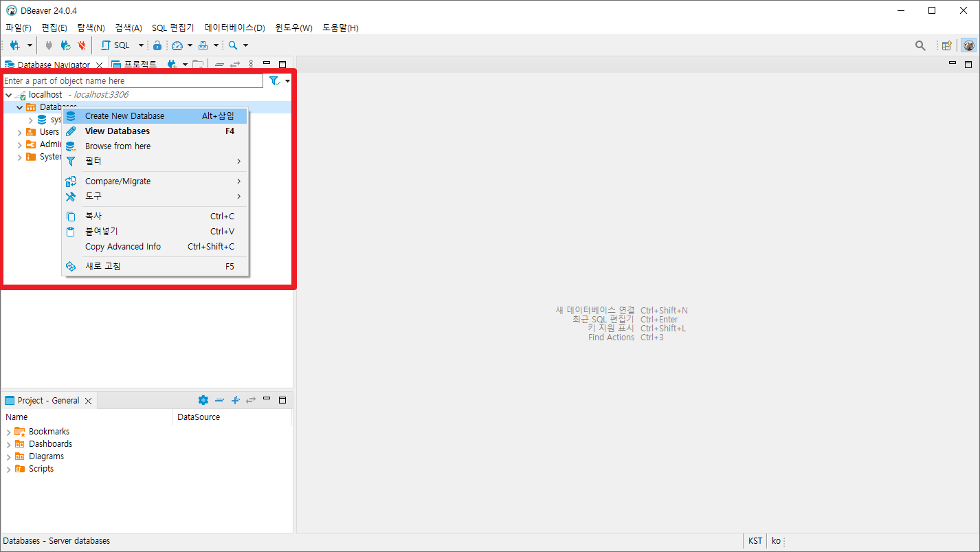Select Browse from here menu entry

coord(155,146)
